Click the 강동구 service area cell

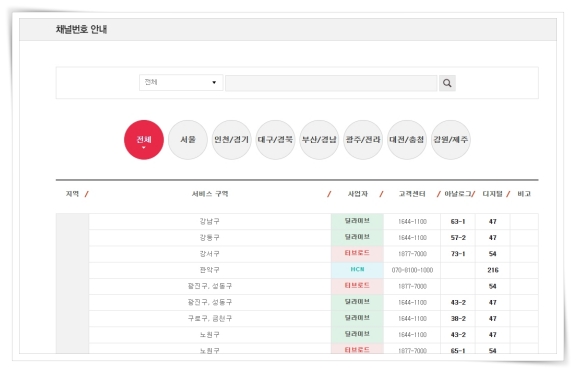pyautogui.click(x=210, y=237)
